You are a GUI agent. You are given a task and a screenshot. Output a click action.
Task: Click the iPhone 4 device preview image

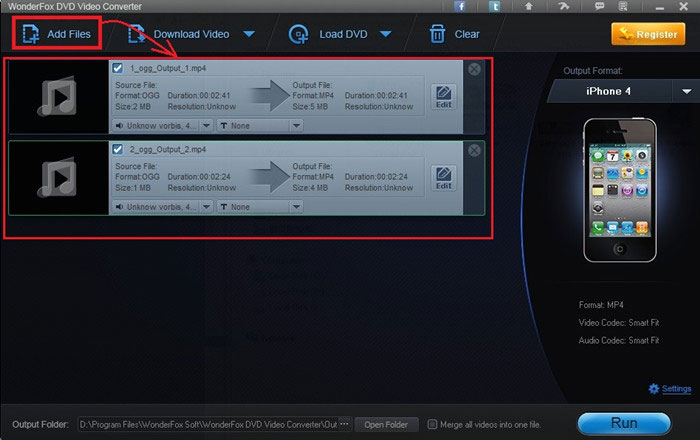620,190
